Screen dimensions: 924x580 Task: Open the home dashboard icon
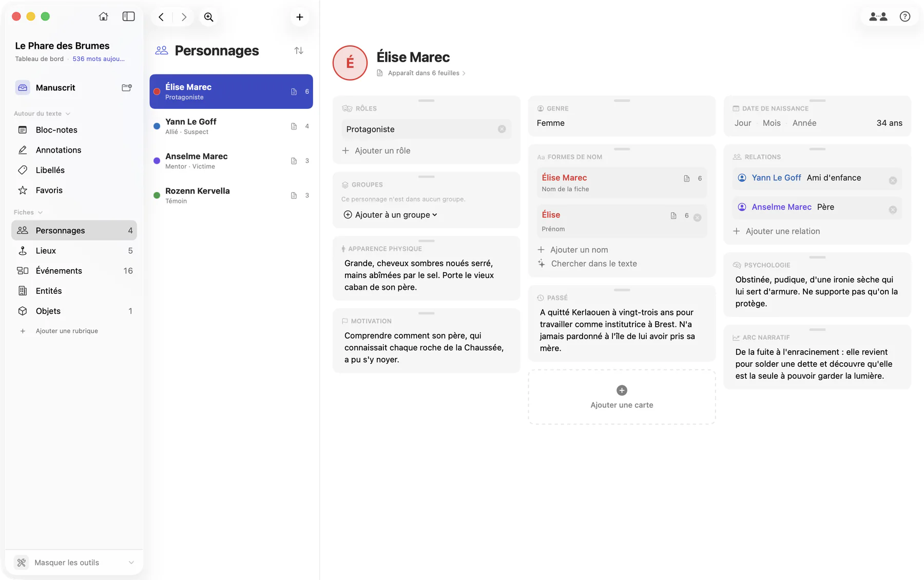point(103,16)
